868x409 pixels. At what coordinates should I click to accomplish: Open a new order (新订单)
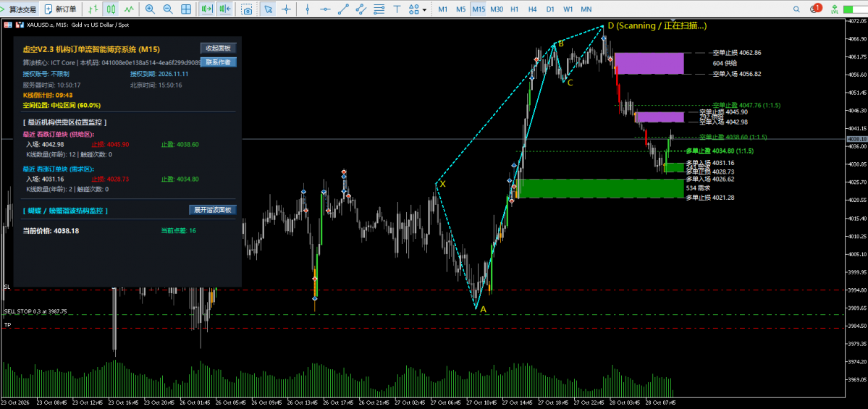(x=60, y=9)
